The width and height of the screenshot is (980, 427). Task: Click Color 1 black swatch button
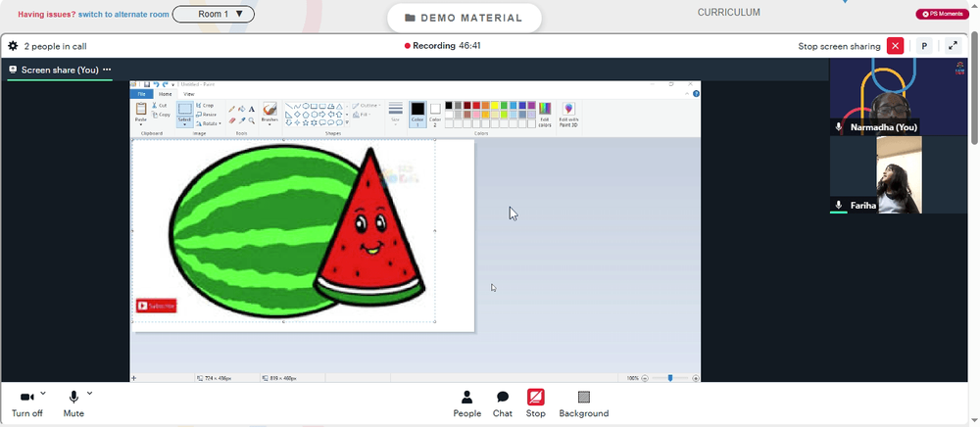coord(417,114)
